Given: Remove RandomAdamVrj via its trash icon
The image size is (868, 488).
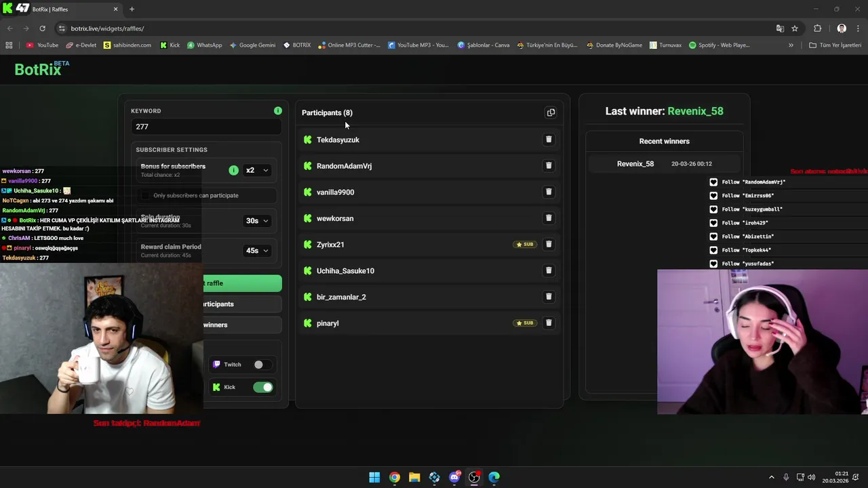Looking at the screenshot, I should pyautogui.click(x=549, y=165).
